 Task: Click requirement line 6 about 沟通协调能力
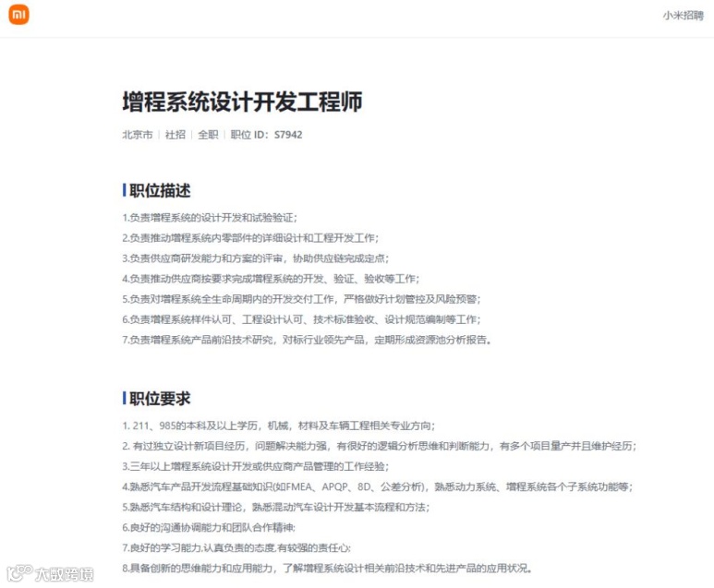[x=209, y=527]
